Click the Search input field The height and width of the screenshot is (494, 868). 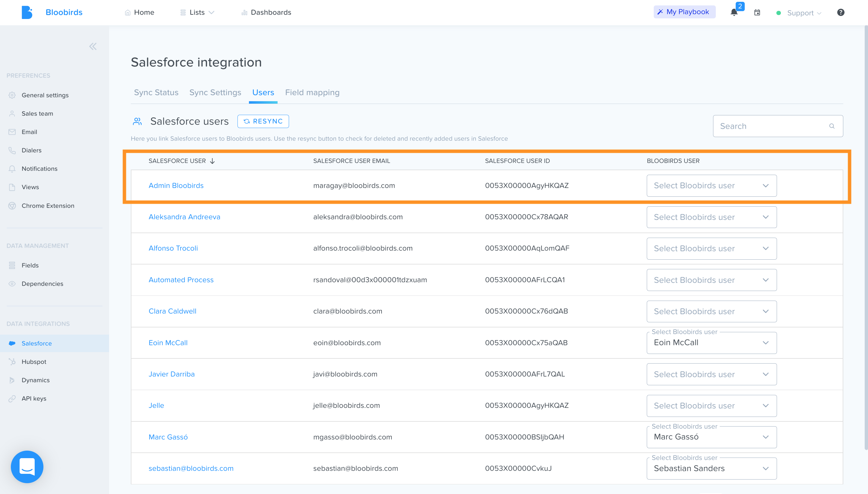click(778, 126)
